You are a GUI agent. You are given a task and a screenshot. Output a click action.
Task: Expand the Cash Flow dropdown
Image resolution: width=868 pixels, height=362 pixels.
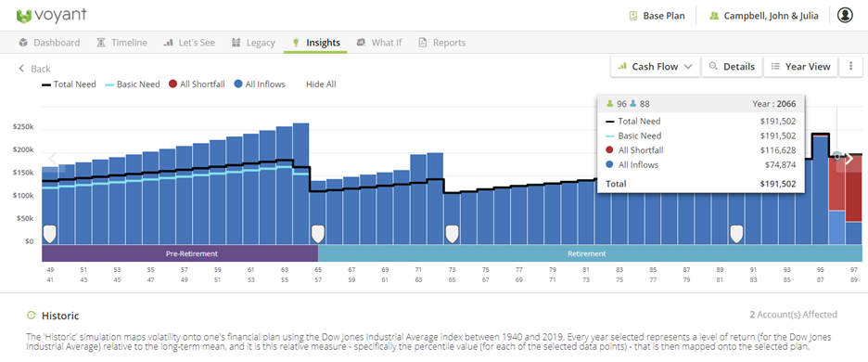(656, 67)
